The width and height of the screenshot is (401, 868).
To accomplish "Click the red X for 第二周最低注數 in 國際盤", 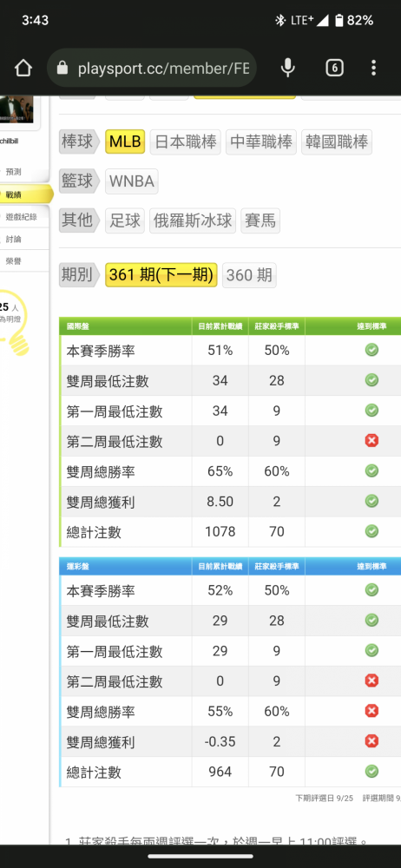I will [x=371, y=441].
